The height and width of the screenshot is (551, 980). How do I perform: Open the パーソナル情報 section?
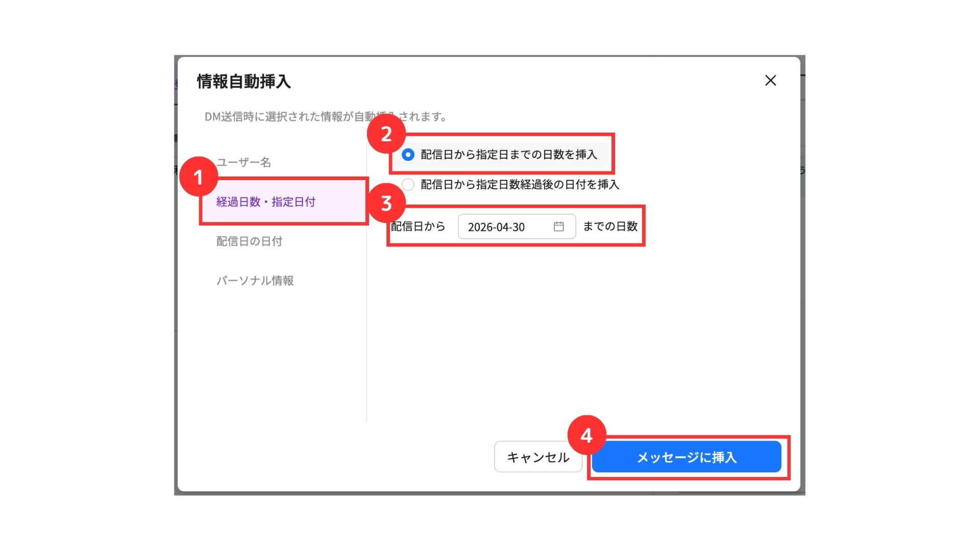click(x=255, y=281)
